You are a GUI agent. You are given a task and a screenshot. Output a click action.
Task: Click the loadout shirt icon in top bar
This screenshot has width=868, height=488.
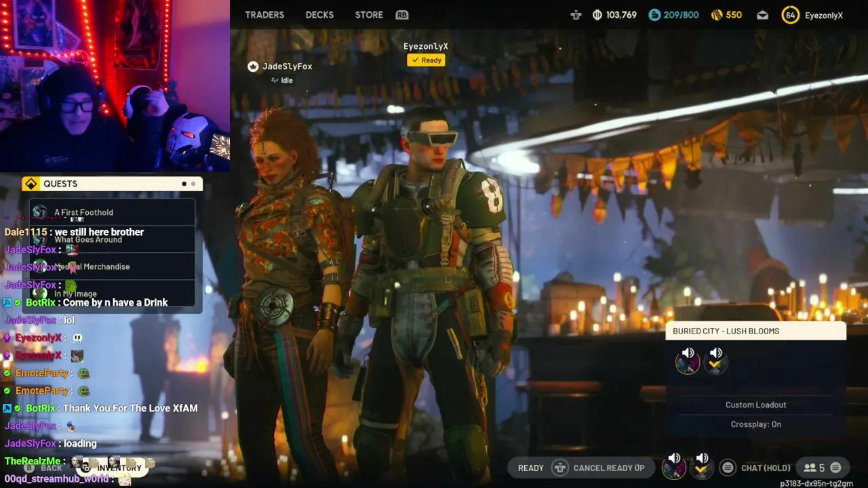[x=576, y=15]
